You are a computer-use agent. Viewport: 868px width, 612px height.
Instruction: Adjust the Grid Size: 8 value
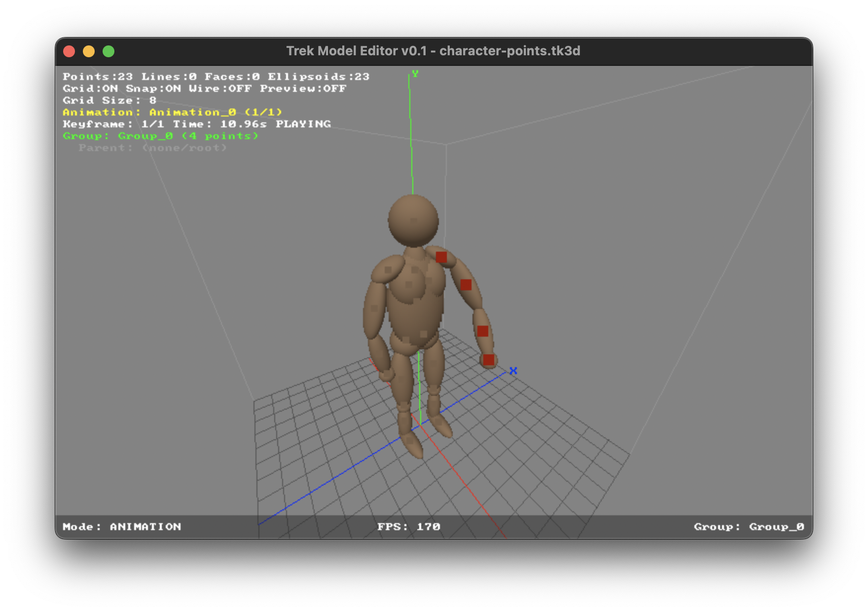109,100
